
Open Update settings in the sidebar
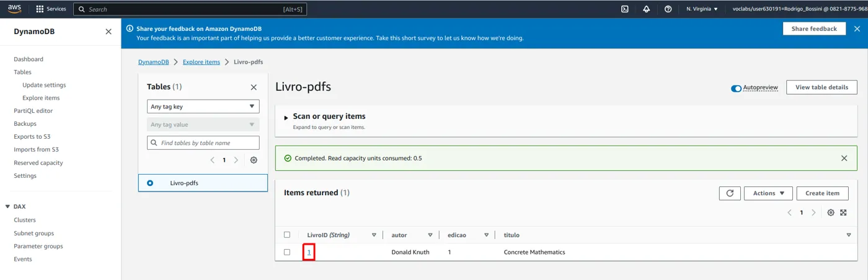[x=44, y=85]
